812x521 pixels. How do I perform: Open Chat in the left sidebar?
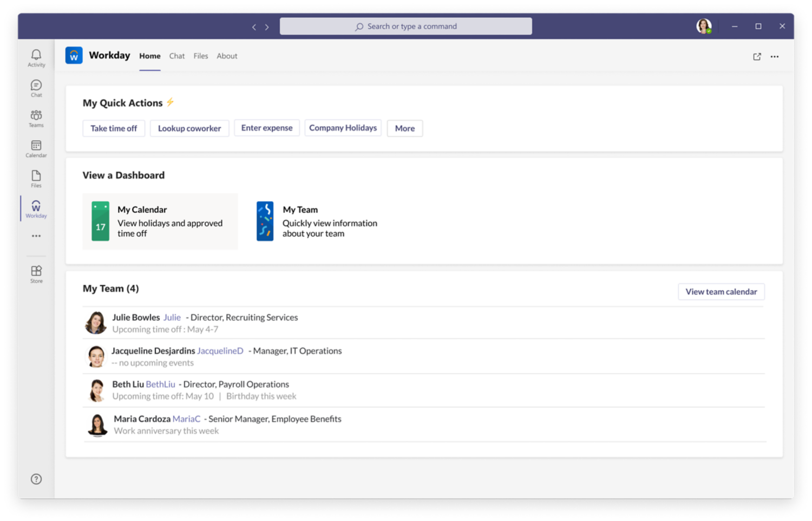tap(36, 88)
